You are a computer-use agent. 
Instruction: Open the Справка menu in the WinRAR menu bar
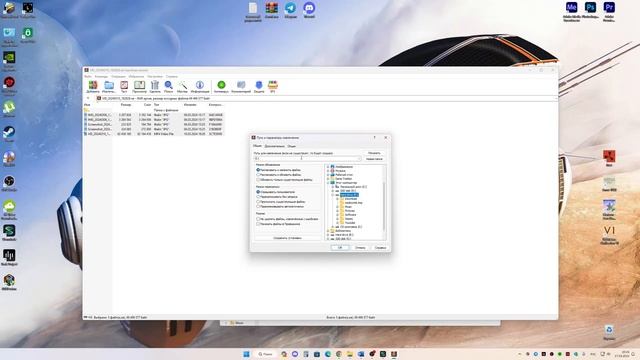tap(172, 76)
